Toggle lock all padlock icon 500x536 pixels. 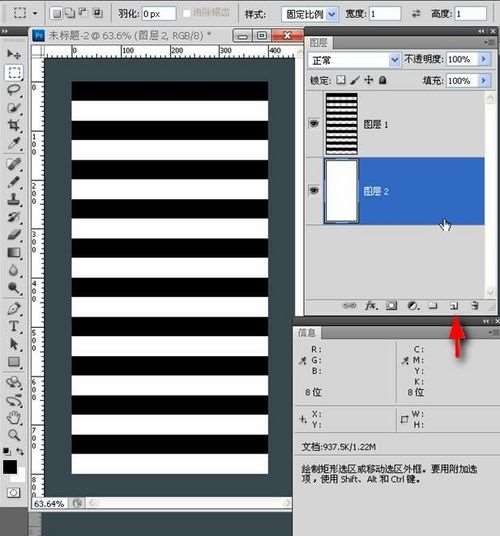click(x=383, y=80)
